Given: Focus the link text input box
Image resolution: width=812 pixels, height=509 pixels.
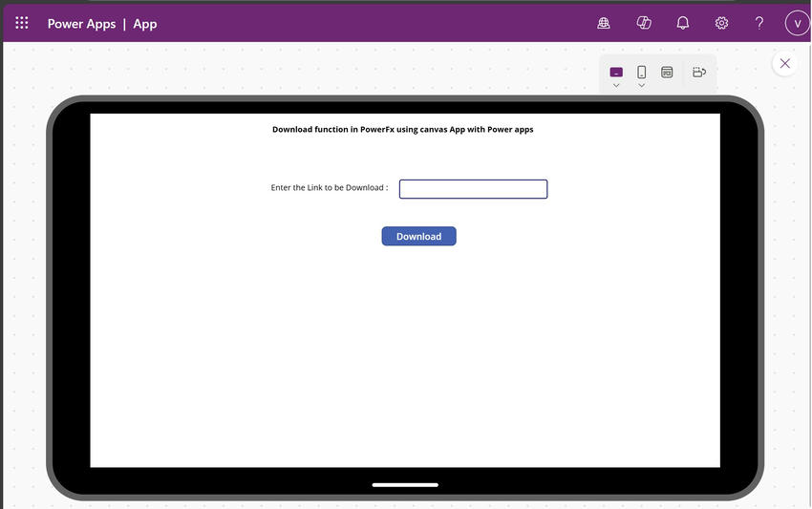Looking at the screenshot, I should [x=473, y=189].
